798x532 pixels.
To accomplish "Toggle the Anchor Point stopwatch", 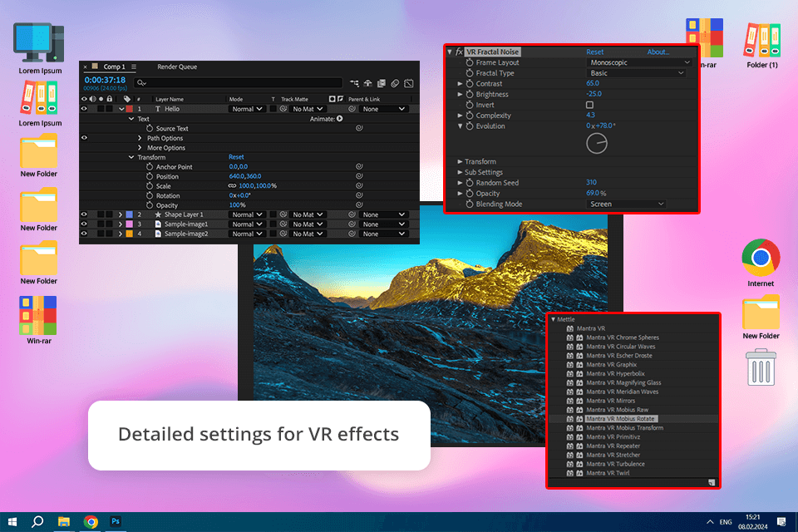I will [x=150, y=166].
